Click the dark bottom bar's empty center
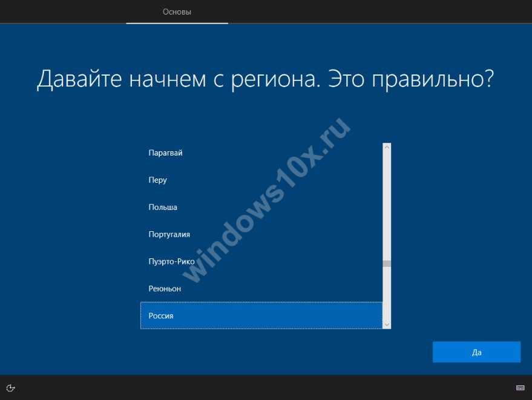 (266, 388)
